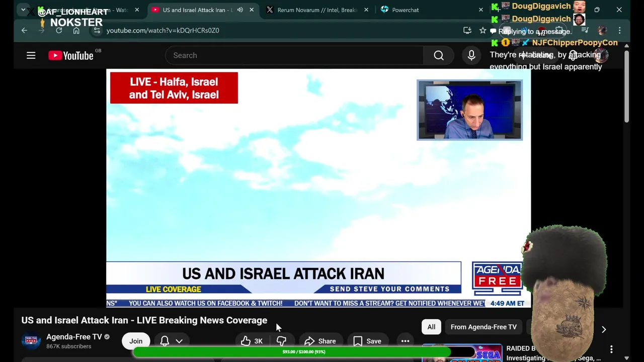Share the video
The image size is (644, 362).
click(320, 341)
